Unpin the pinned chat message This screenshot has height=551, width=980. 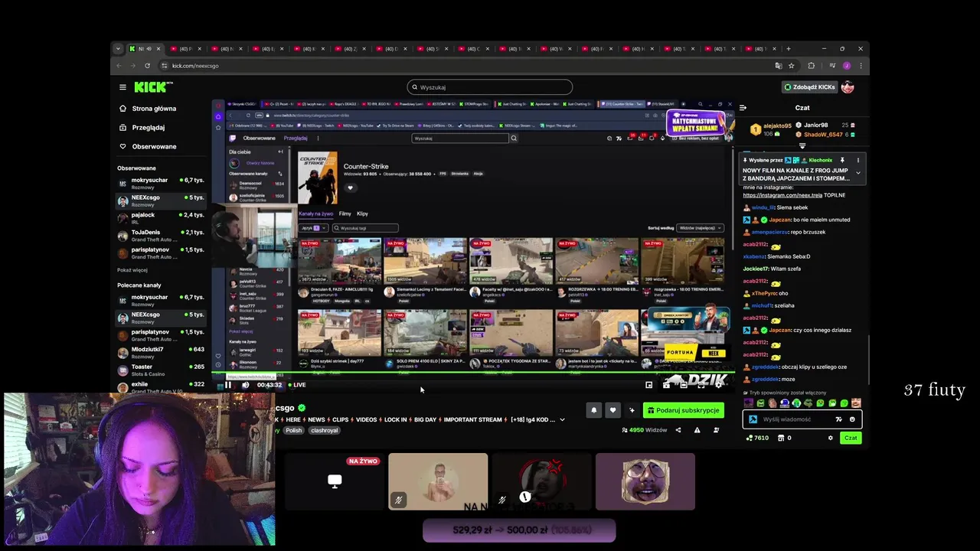(842, 160)
